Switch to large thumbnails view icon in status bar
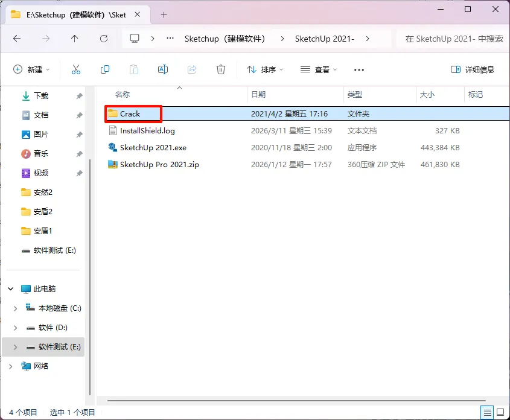This screenshot has height=420, width=510. (x=500, y=413)
